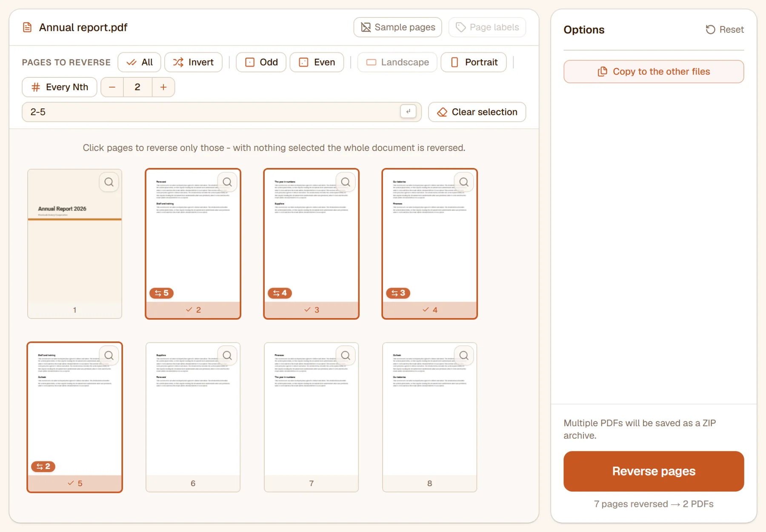
Task: Click the Annual report.pdf title text
Action: point(83,28)
